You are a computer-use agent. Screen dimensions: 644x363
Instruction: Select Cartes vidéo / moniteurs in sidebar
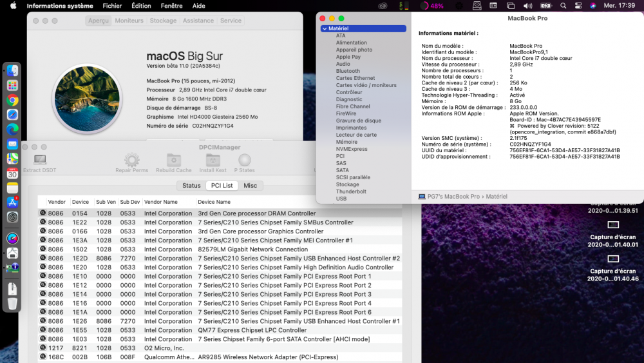coord(366,85)
